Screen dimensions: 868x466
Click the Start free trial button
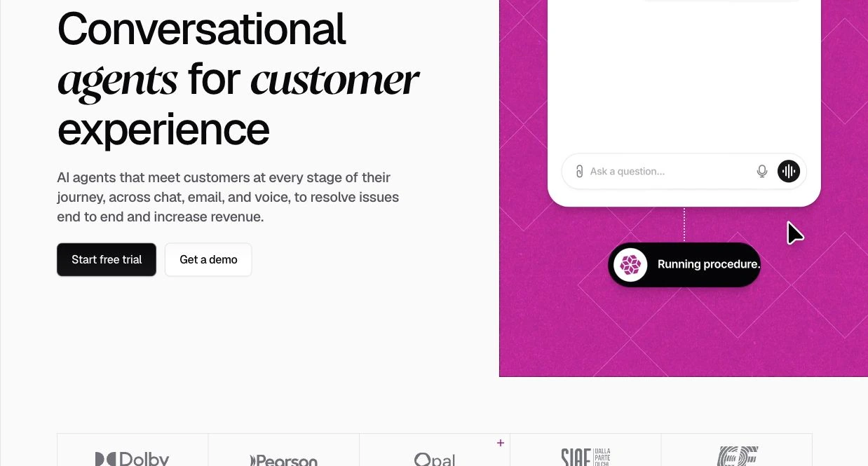pyautogui.click(x=107, y=259)
